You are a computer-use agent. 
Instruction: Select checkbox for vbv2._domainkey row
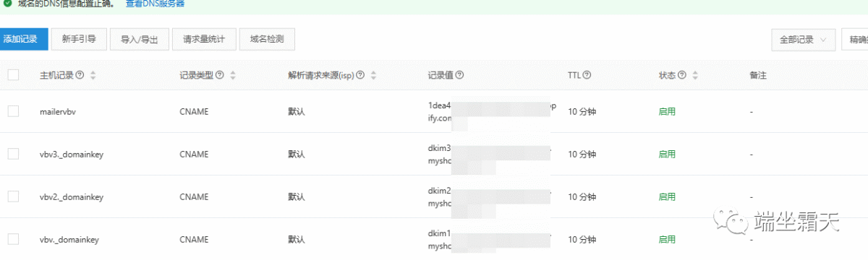[13, 196]
